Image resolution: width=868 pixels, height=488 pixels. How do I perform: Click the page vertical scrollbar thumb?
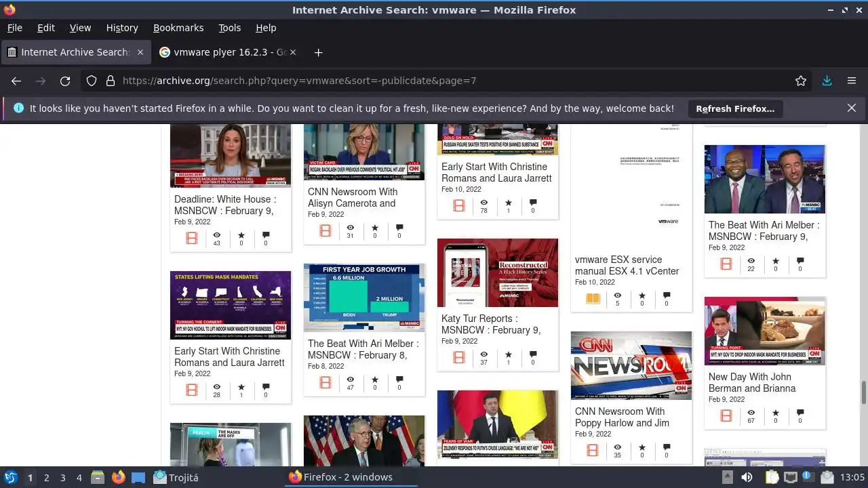863,392
